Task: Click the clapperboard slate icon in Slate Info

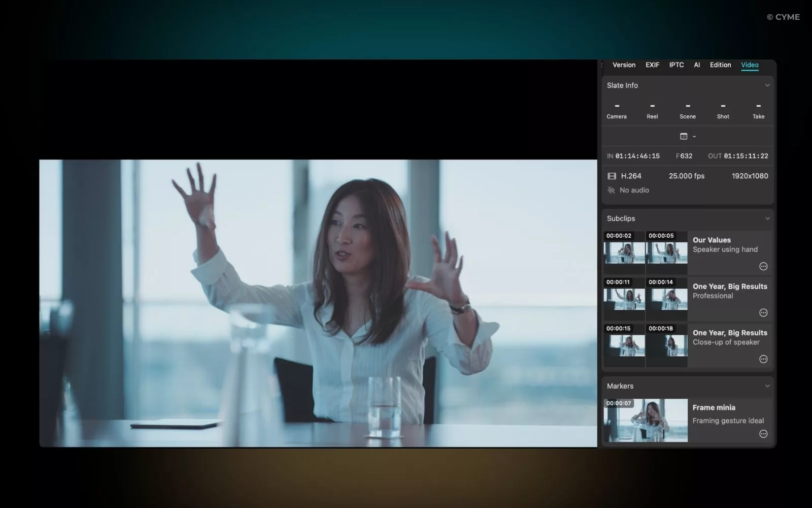Action: point(684,136)
